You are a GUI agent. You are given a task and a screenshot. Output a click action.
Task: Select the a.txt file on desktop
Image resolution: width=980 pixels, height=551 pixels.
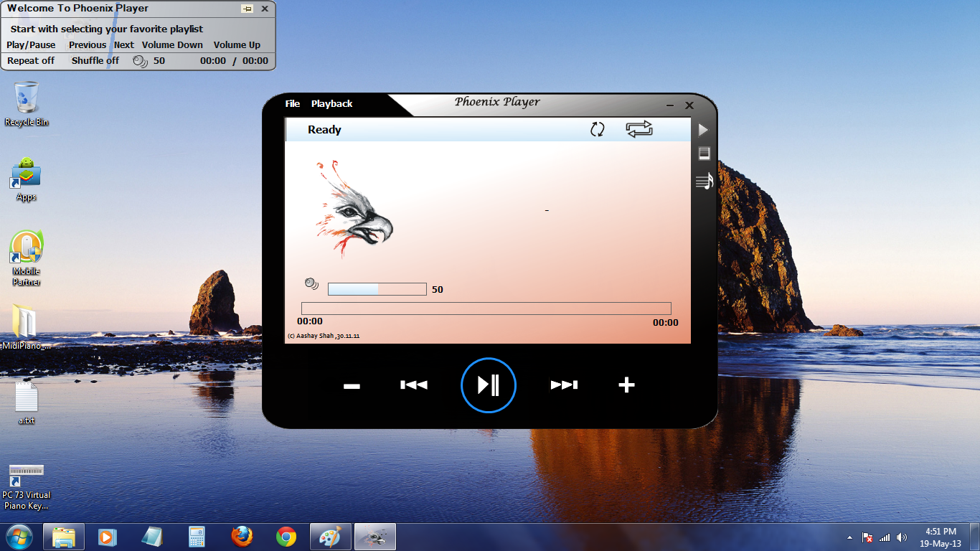click(x=27, y=402)
